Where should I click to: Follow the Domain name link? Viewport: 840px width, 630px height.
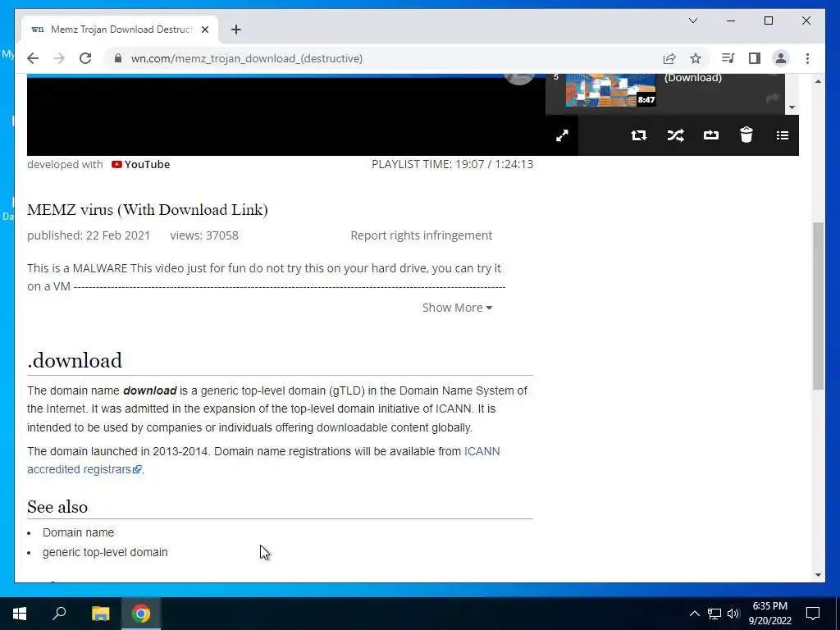[78, 532]
